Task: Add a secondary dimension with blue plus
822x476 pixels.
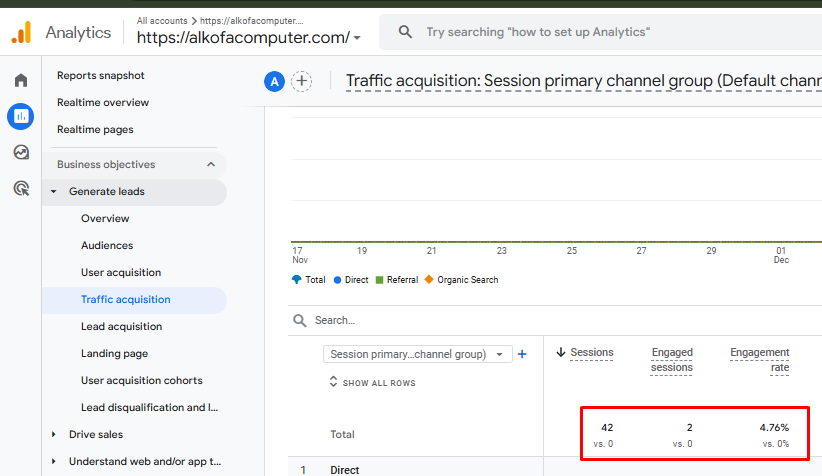Action: point(522,354)
